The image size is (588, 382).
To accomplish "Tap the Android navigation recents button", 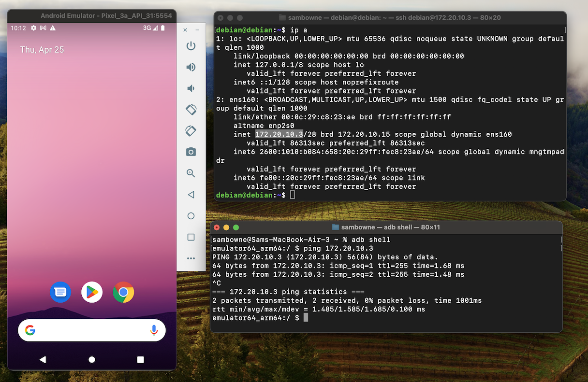I will [x=141, y=360].
